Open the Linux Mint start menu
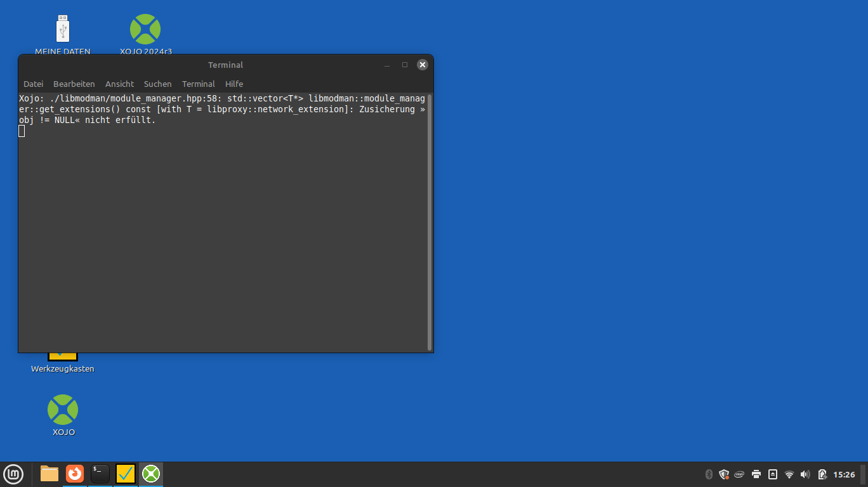 [x=13, y=474]
